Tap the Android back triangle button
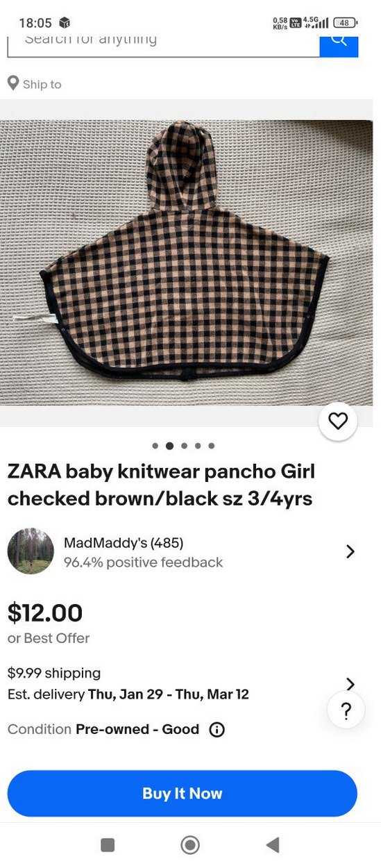Viewport: 381px width, 868px height. [273, 844]
